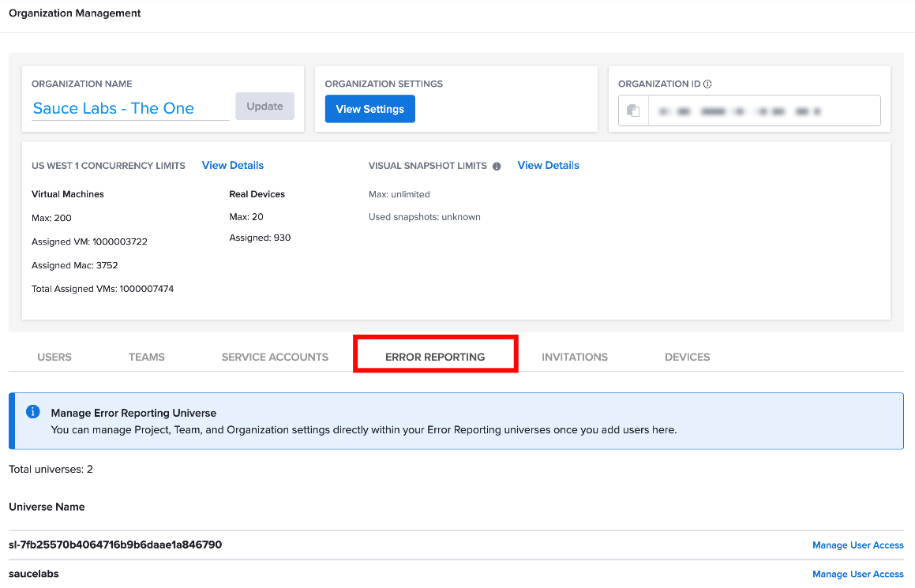
Task: Click the Real Devices Max: 20 text
Action: (246, 217)
